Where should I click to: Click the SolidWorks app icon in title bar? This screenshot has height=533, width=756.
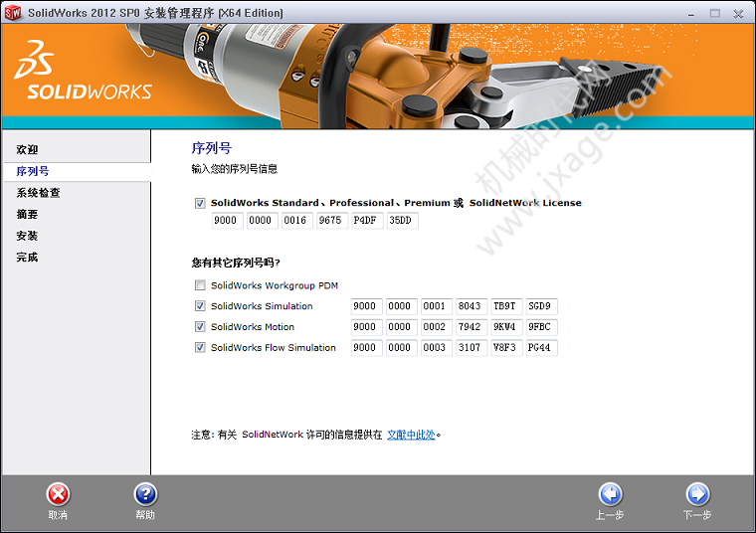tap(13, 13)
